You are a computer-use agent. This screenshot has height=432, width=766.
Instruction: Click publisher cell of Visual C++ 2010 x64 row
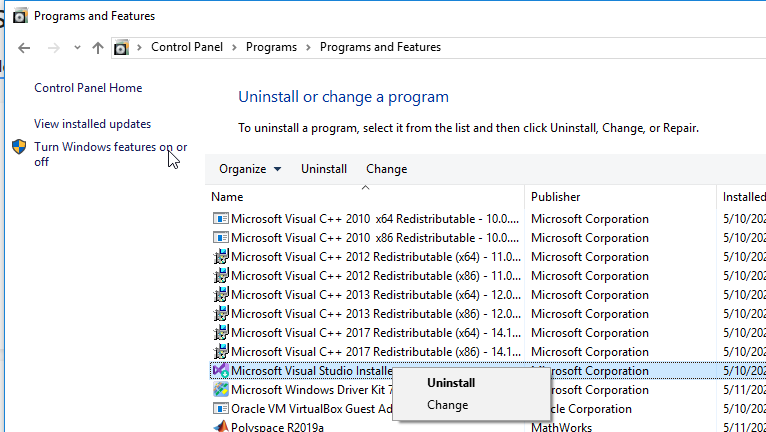(590, 218)
